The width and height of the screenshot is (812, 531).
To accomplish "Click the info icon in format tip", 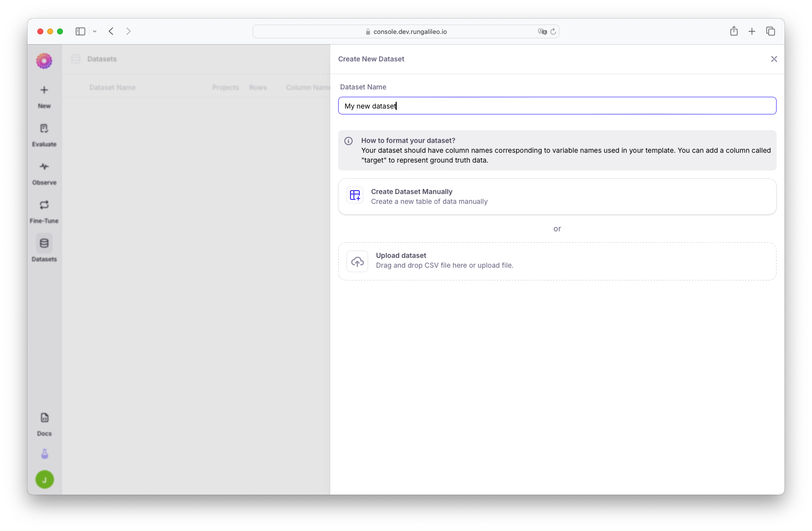I will point(348,141).
